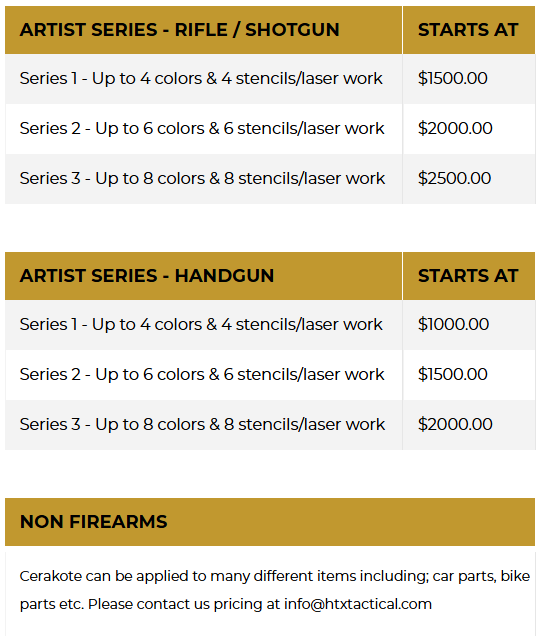
Task: Select the rifle Series 3 description row
Action: click(202, 178)
